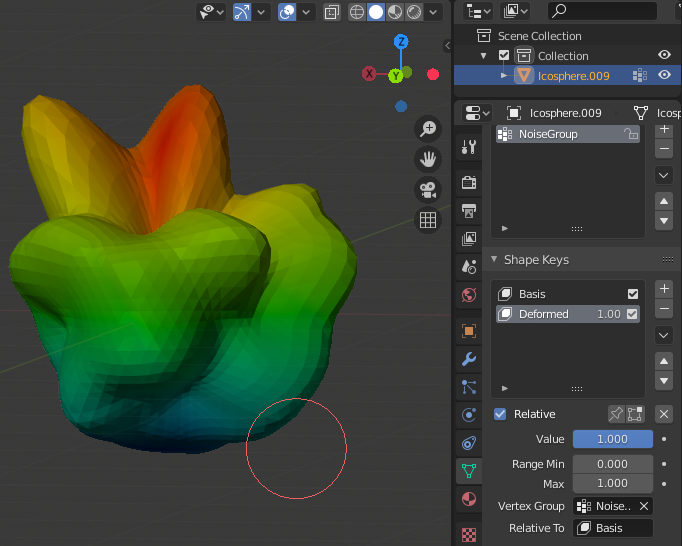Expand the Icosphere.009 tree item

click(x=503, y=75)
